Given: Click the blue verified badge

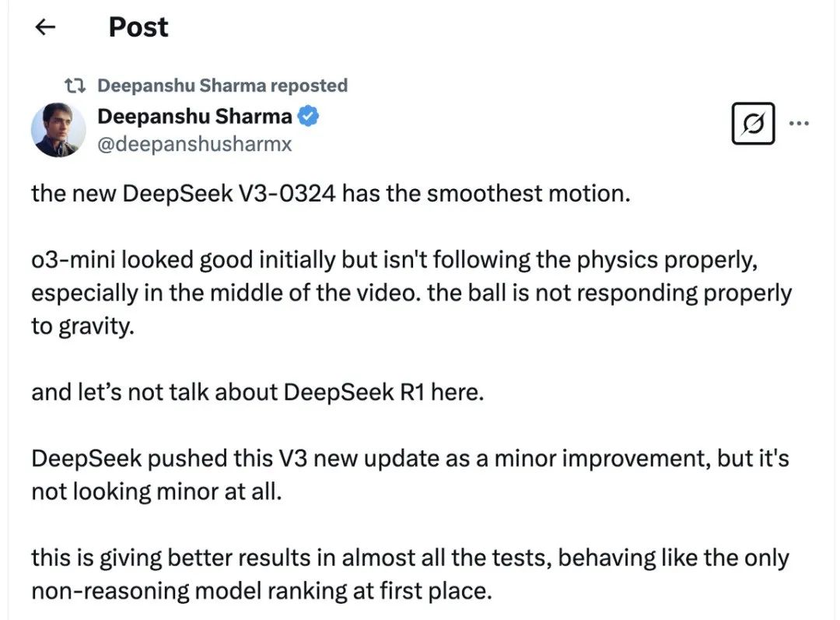Looking at the screenshot, I should tap(309, 117).
